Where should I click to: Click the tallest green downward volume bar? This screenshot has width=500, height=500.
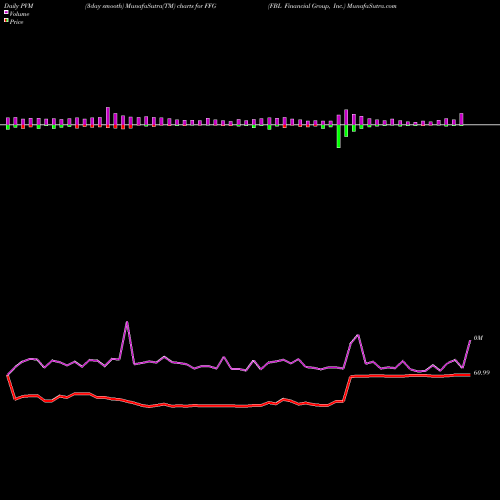339,136
